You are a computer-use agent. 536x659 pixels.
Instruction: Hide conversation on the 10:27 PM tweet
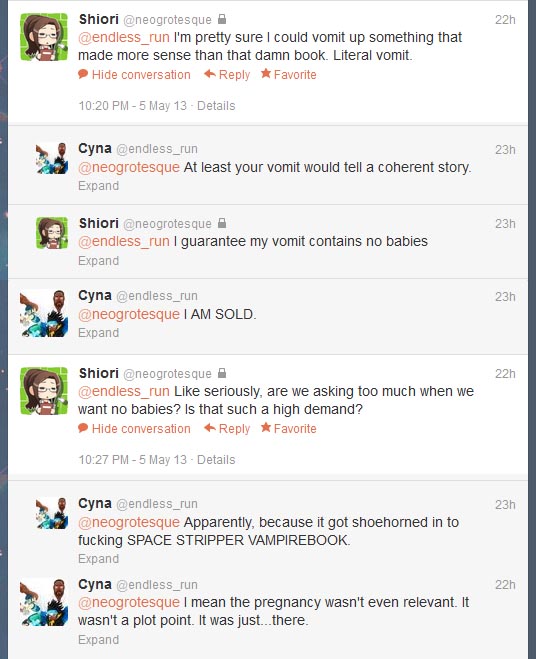(x=141, y=429)
